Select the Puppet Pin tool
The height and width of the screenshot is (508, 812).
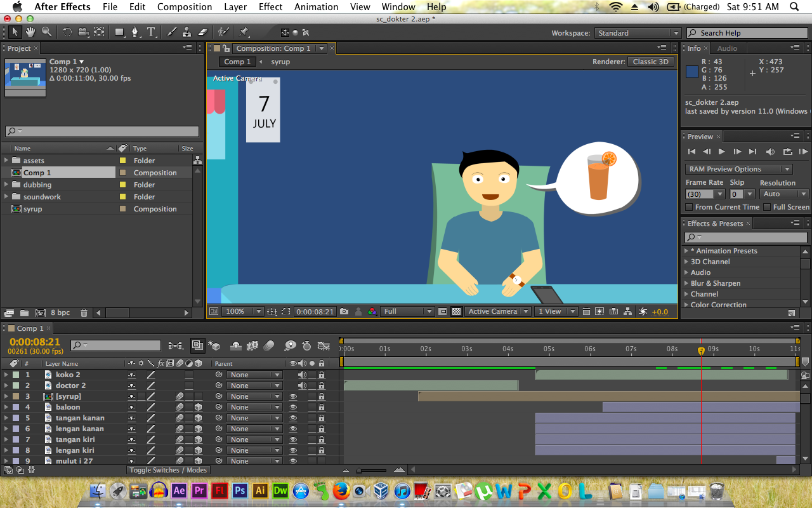244,32
